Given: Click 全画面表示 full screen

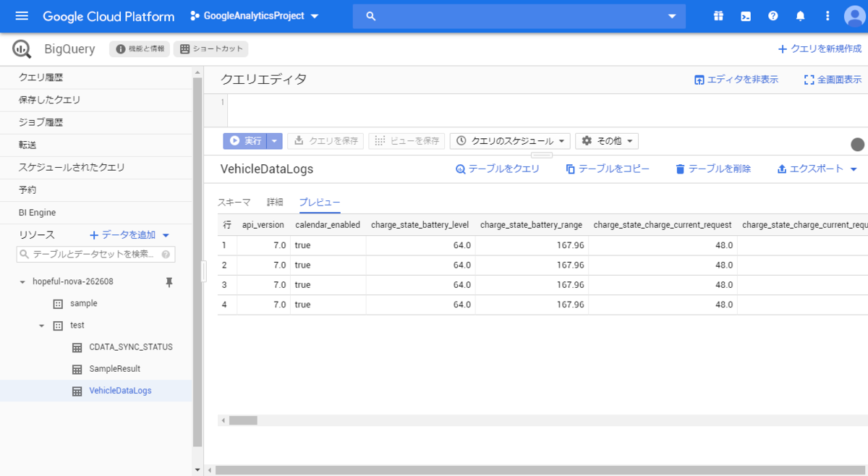Looking at the screenshot, I should tap(833, 80).
